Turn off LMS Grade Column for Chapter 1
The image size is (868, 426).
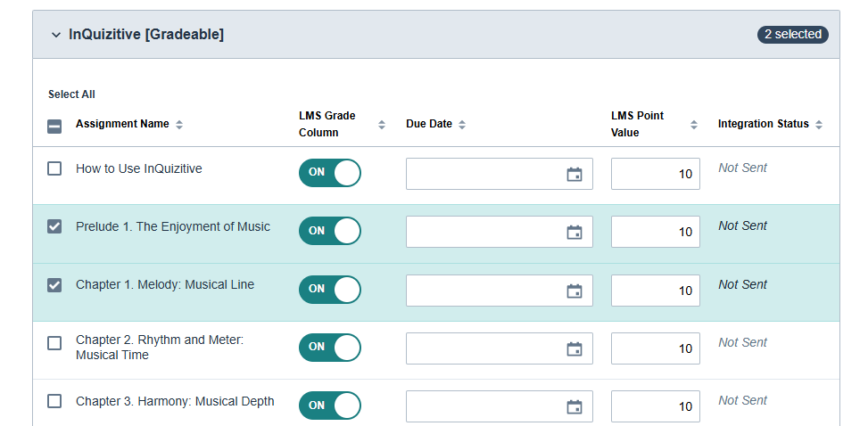[x=330, y=290]
